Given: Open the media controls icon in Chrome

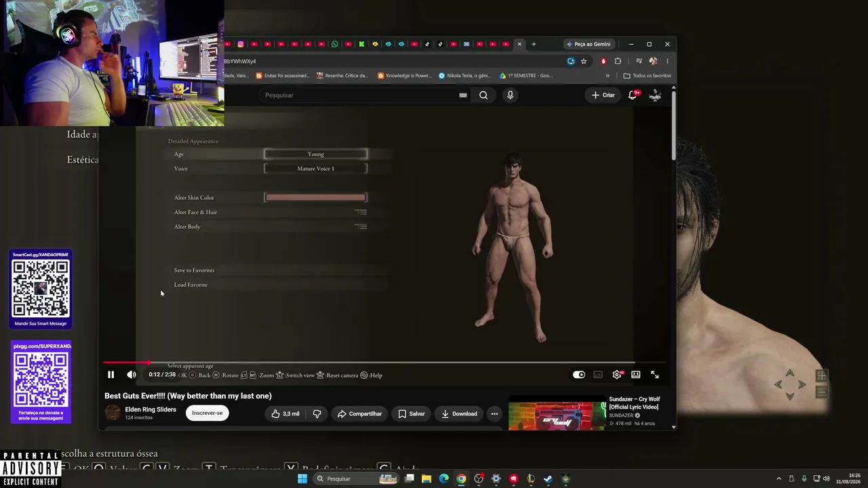Looking at the screenshot, I should click(x=639, y=61).
